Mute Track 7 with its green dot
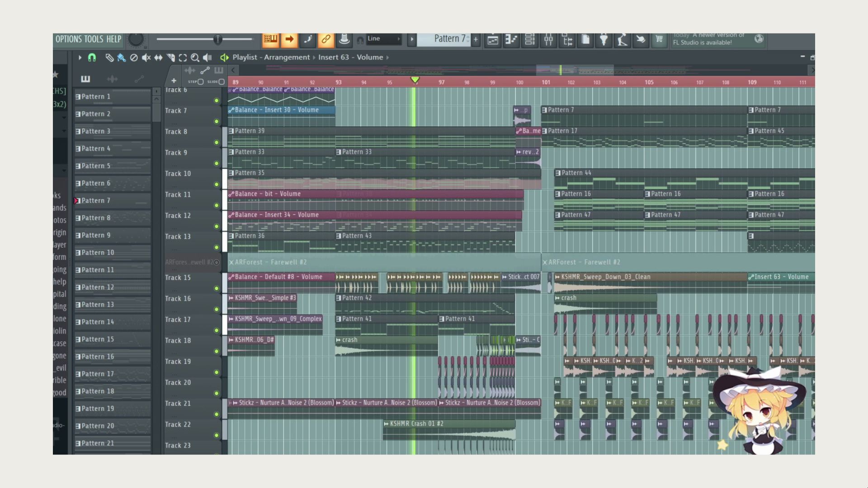The width and height of the screenshot is (868, 488). [216, 122]
